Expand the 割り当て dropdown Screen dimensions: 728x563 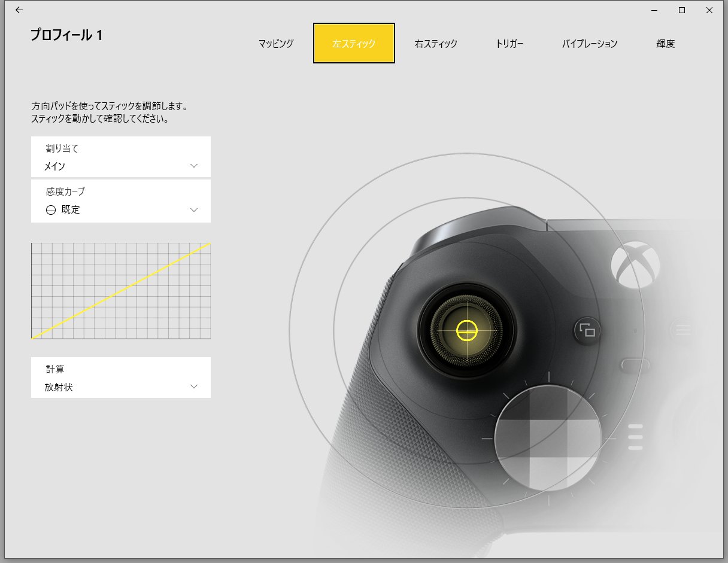121,157
